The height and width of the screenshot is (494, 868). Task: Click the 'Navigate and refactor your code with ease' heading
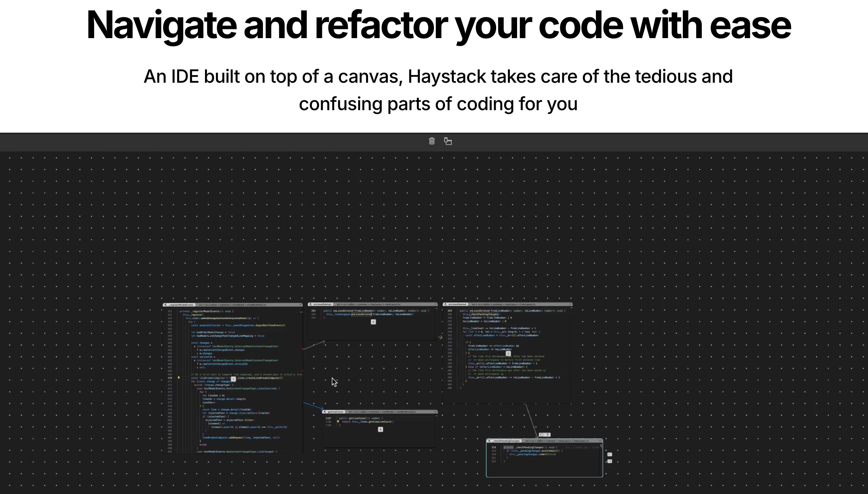[x=439, y=26]
